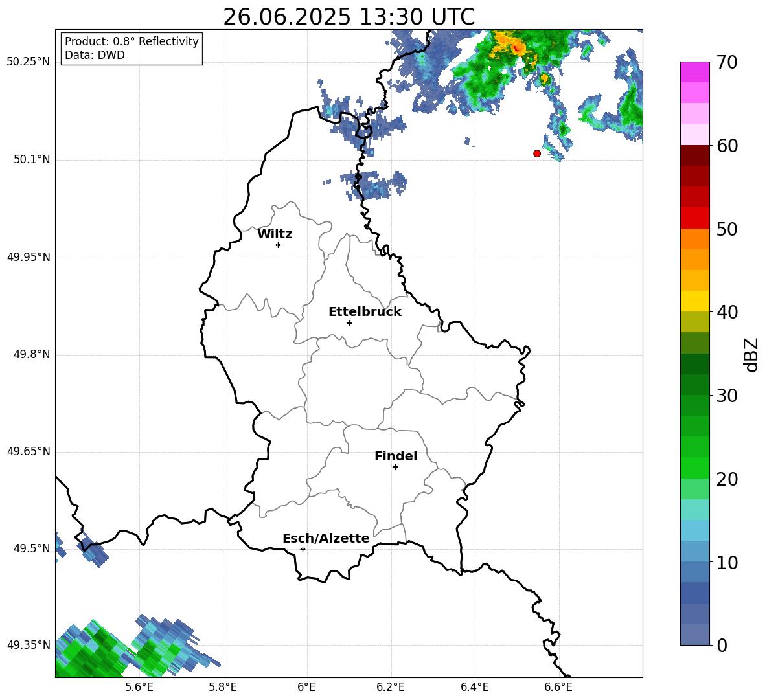Click the Esch/Alzette city label
Image resolution: width=767 pixels, height=700 pixels.
click(326, 538)
